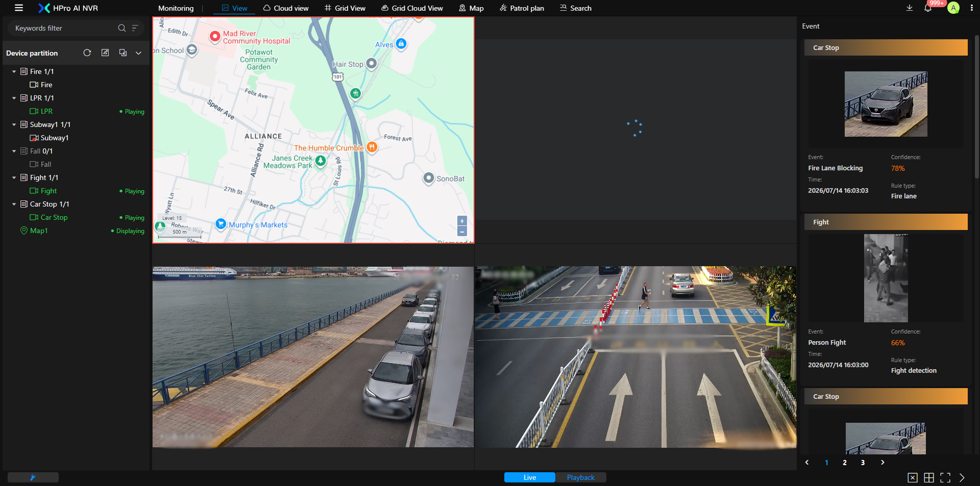980x486 pixels.
Task: Collapse the Car Stop 1/1 group
Action: [x=14, y=204]
